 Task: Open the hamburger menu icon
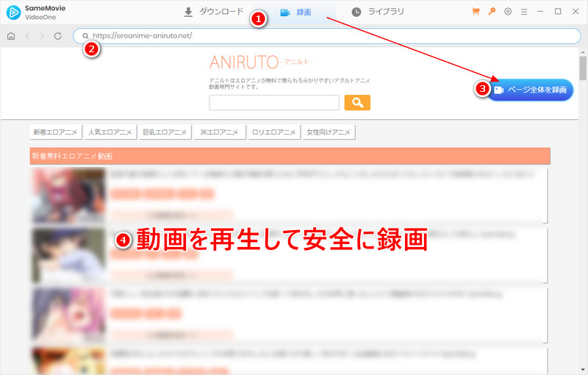(x=524, y=12)
